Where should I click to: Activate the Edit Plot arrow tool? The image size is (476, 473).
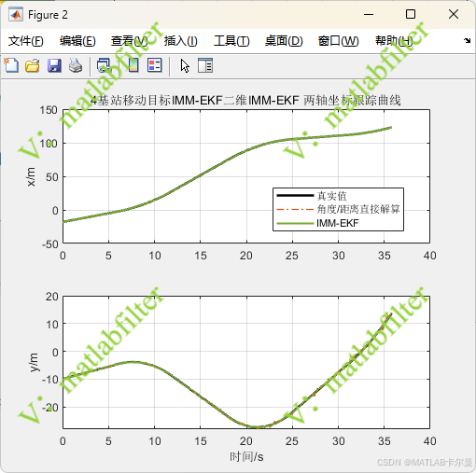(x=185, y=65)
